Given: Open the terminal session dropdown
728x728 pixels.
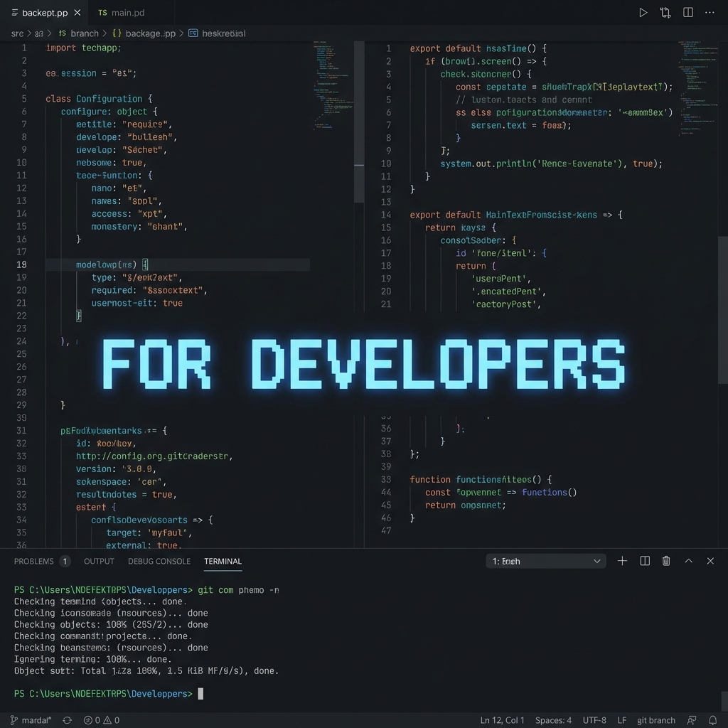Looking at the screenshot, I should coord(545,561).
